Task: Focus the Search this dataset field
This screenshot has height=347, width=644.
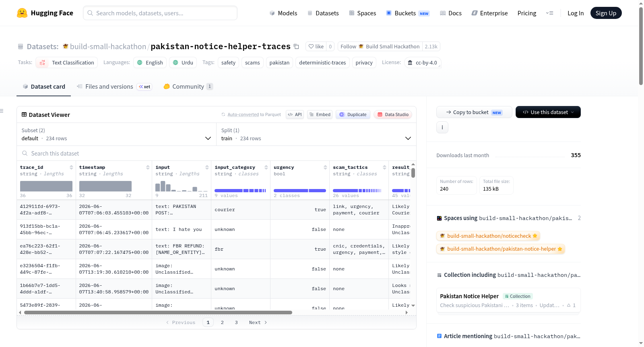Action: pyautogui.click(x=217, y=154)
